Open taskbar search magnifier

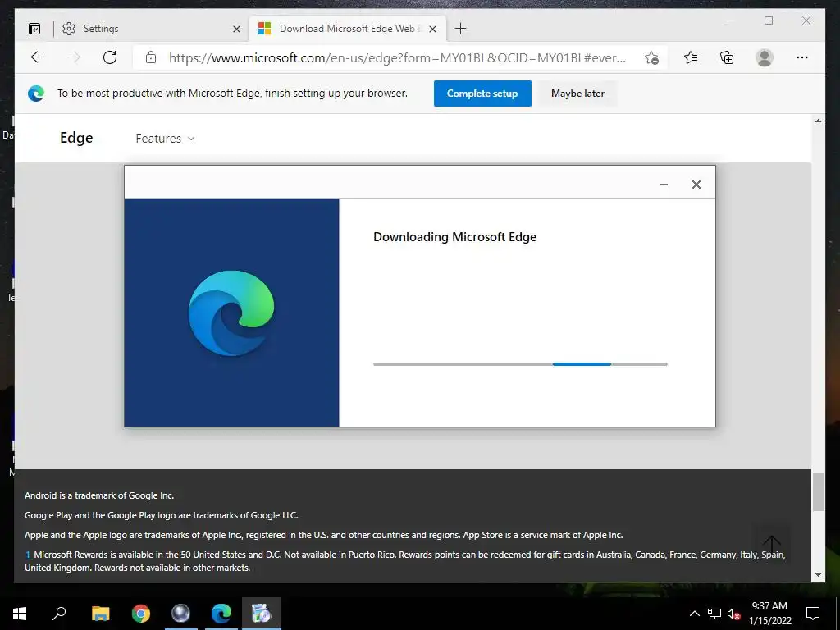[59, 614]
